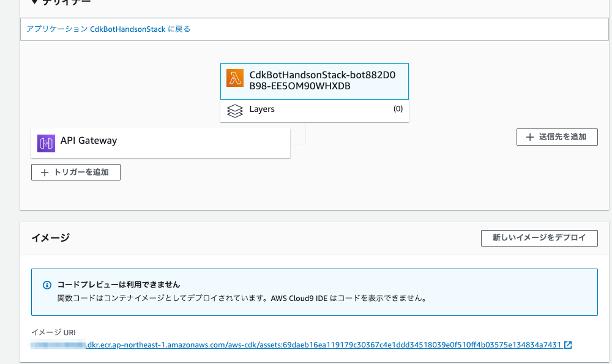Click the イメージ URI label
The height and width of the screenshot is (364, 612).
tap(53, 332)
